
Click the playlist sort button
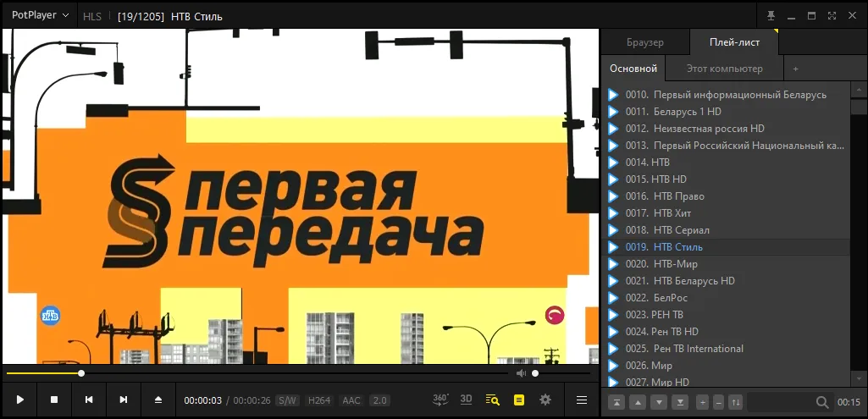click(735, 402)
